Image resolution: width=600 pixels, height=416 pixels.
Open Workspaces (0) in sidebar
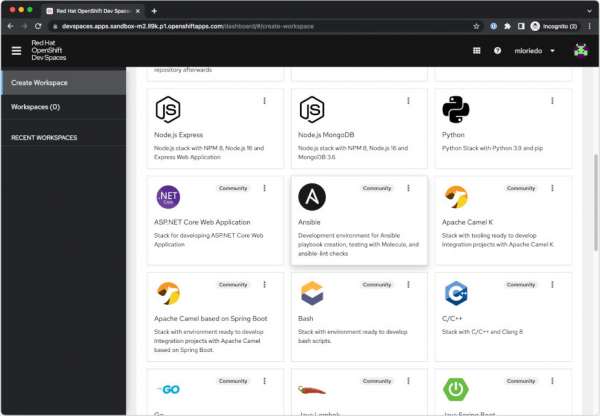pos(64,107)
